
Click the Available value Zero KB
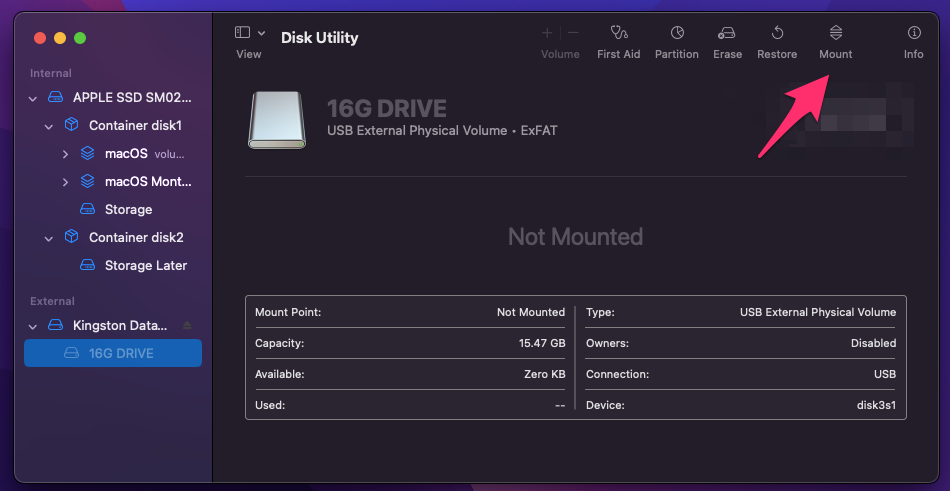point(545,374)
